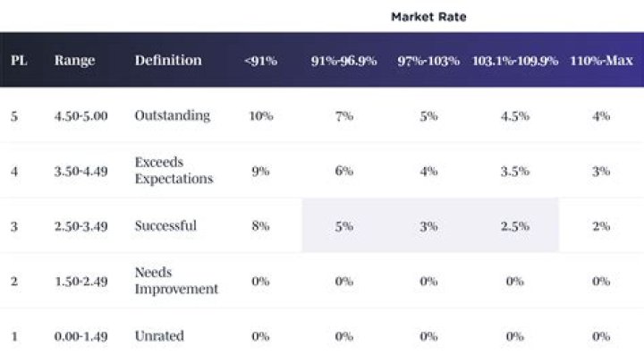This screenshot has width=644, height=363.
Task: Click the 3.5% cell for Exceeds Expectations
Action: point(514,172)
